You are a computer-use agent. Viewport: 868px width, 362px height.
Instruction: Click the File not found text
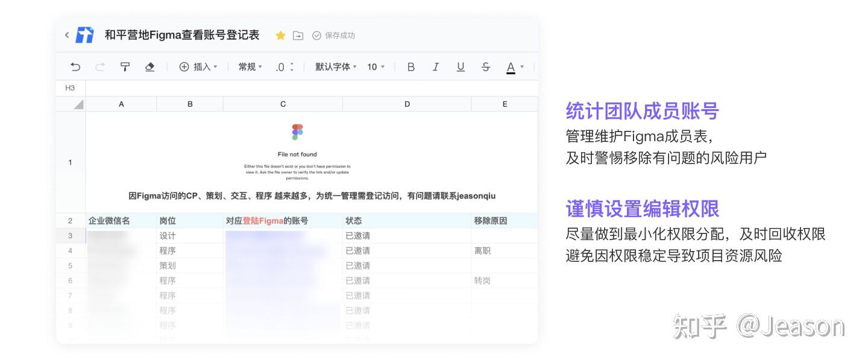(x=297, y=154)
